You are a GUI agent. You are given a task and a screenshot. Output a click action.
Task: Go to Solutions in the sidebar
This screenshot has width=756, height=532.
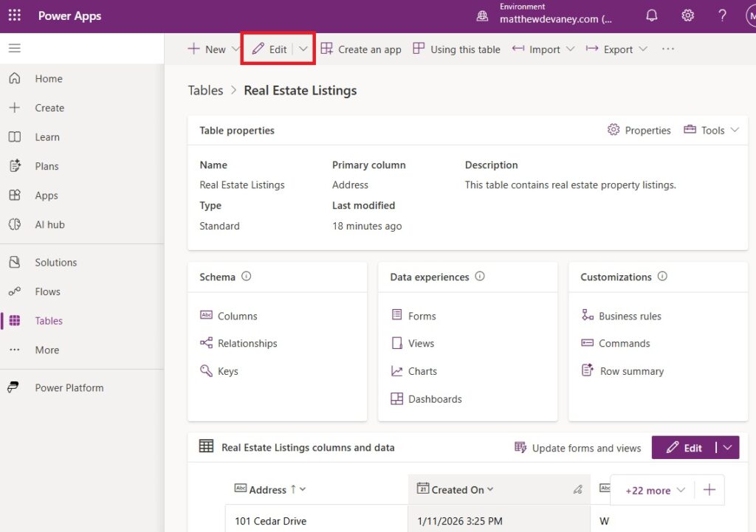55,263
